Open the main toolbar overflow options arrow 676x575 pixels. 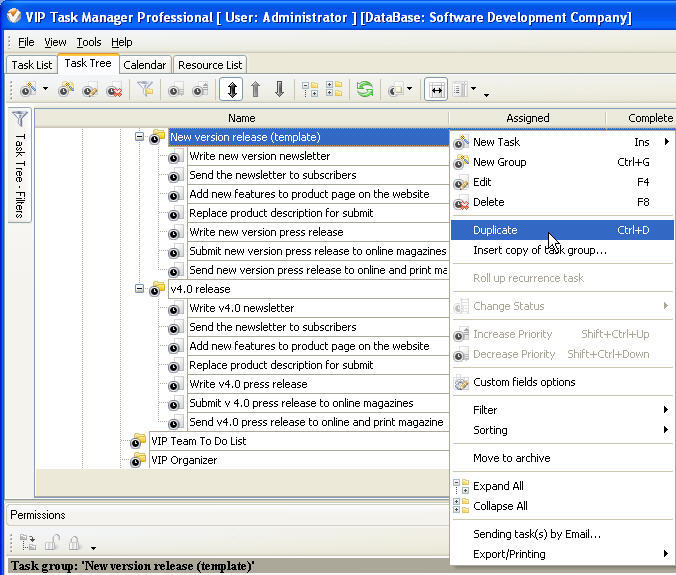(x=487, y=95)
